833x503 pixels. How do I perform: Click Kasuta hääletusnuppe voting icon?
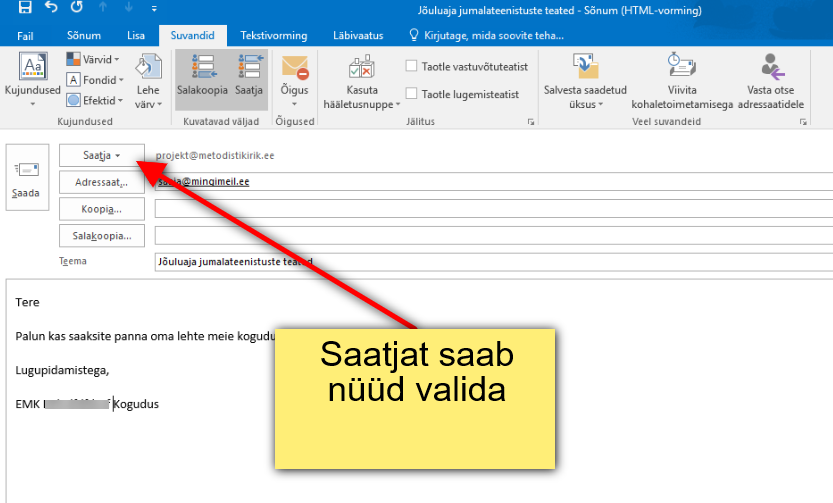[x=361, y=80]
